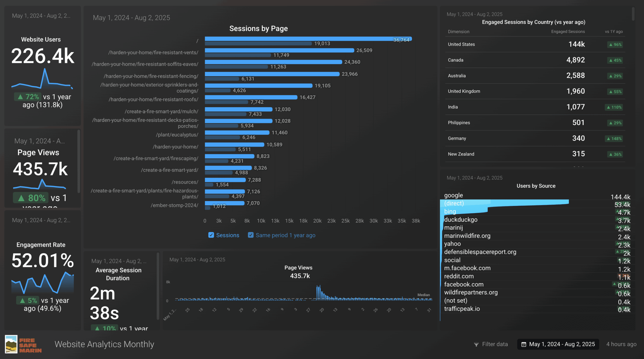The image size is (644, 359).
Task: Click the calendar icon in date range
Action: [x=524, y=344]
